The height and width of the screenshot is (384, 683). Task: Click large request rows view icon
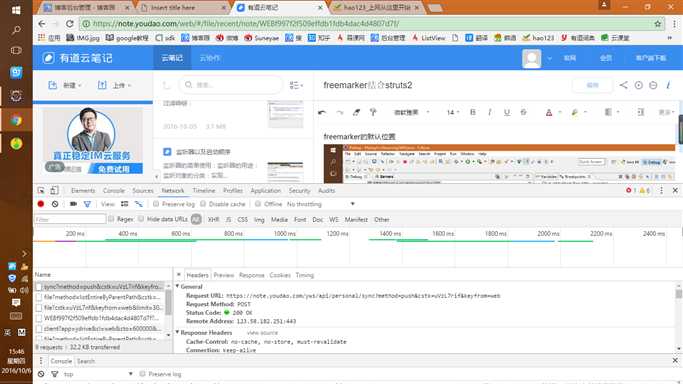[125, 204]
